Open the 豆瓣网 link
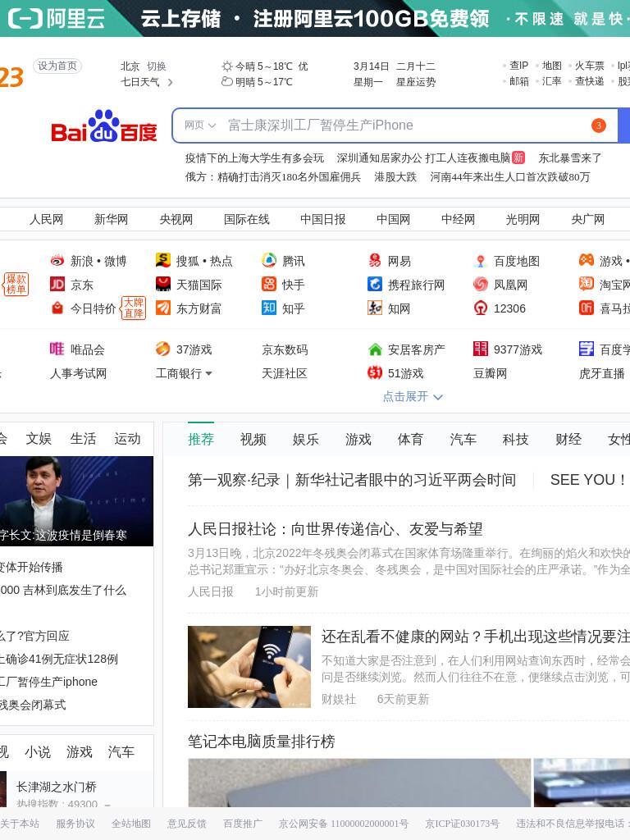Viewport: 630px width, 840px height. pos(491,373)
